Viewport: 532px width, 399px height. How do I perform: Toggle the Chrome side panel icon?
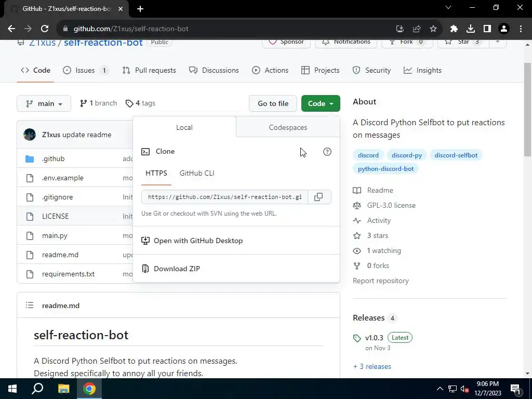[487, 29]
